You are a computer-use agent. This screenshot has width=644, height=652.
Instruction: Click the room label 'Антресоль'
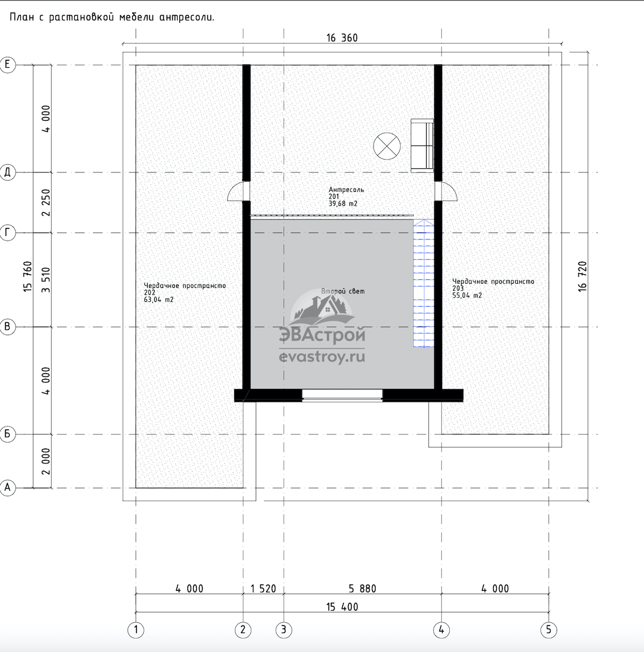pyautogui.click(x=347, y=190)
